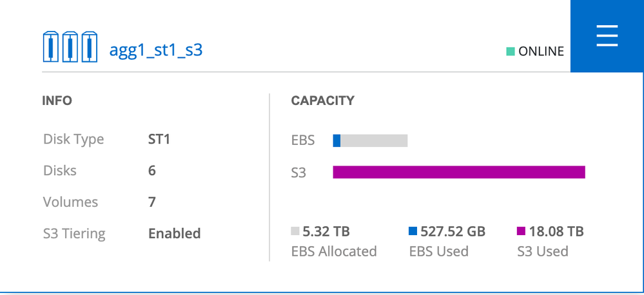Click the aggregate disks icon
Viewport: 644px width, 295px height.
click(70, 47)
